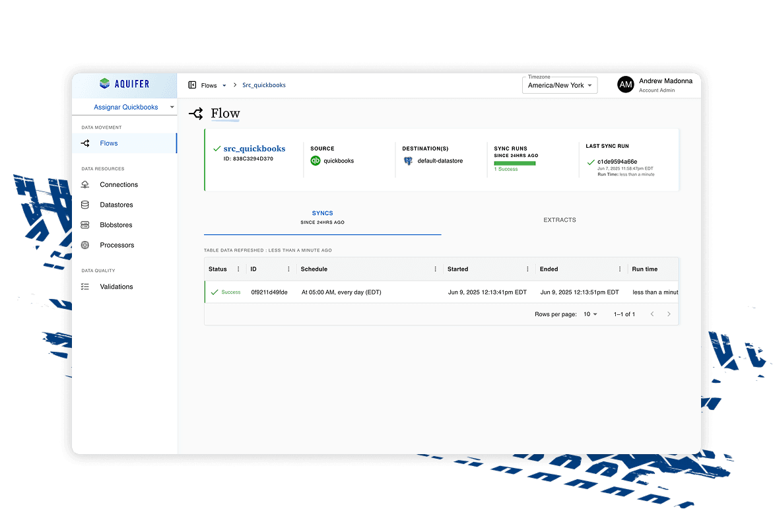Open the src_quickbooks flow title link
Image resolution: width=773 pixels, height=532 pixels.
tap(254, 149)
